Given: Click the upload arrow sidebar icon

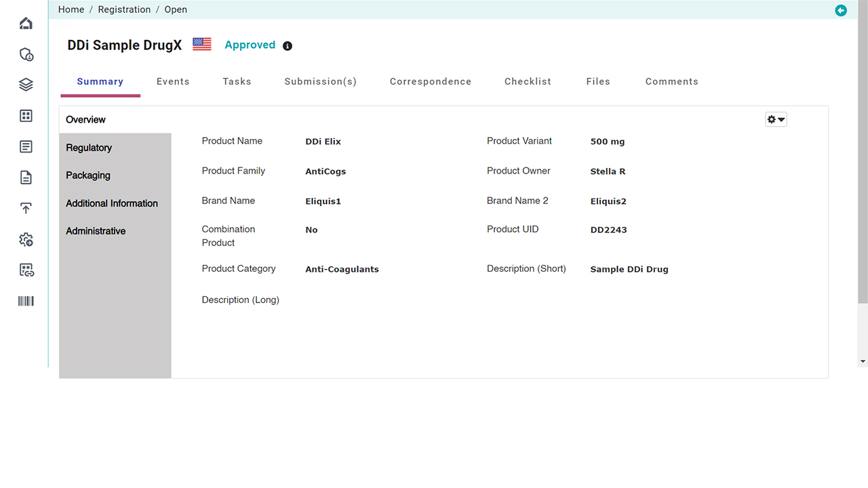Looking at the screenshot, I should tap(26, 208).
